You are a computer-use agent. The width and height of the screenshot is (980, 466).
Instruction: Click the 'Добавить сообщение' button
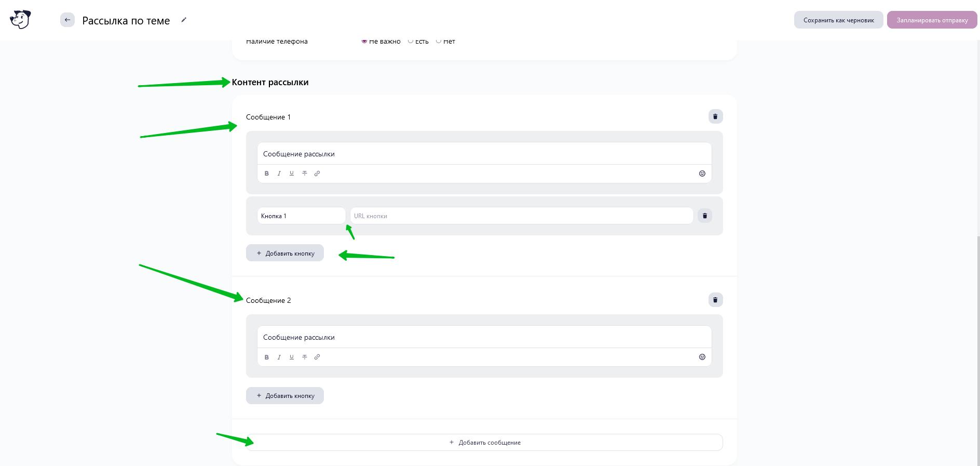click(x=484, y=442)
